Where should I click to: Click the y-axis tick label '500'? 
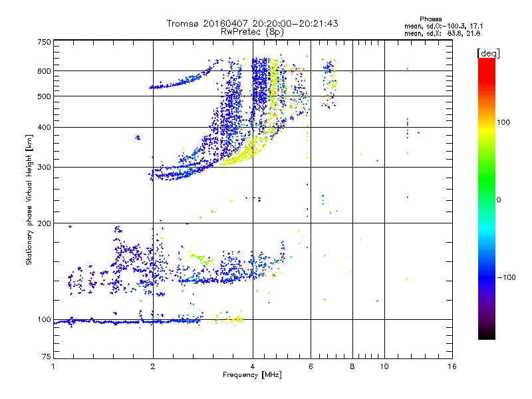click(44, 96)
